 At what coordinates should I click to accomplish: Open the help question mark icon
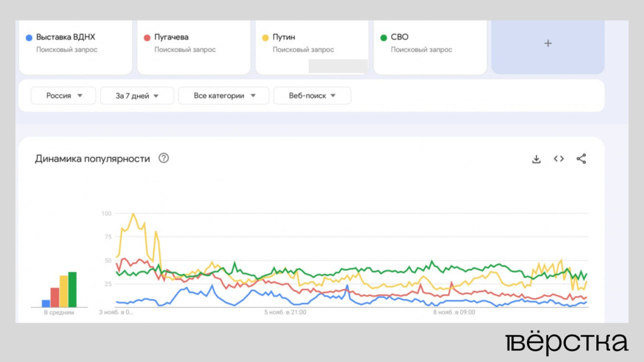pyautogui.click(x=164, y=159)
